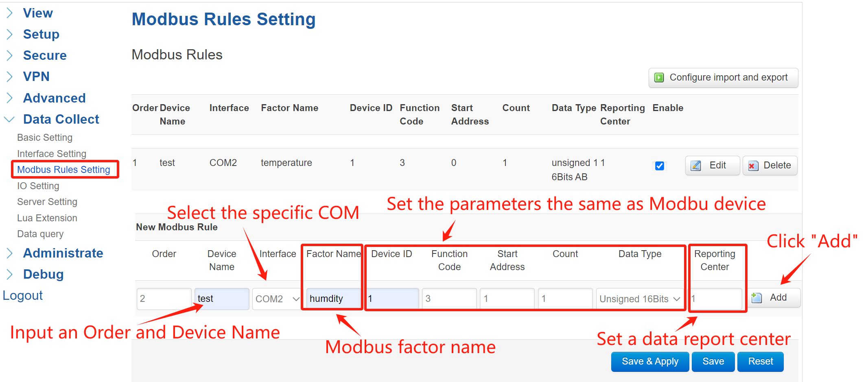The image size is (868, 382).
Task: Toggle the Enable checkbox for test rule
Action: pyautogui.click(x=660, y=166)
